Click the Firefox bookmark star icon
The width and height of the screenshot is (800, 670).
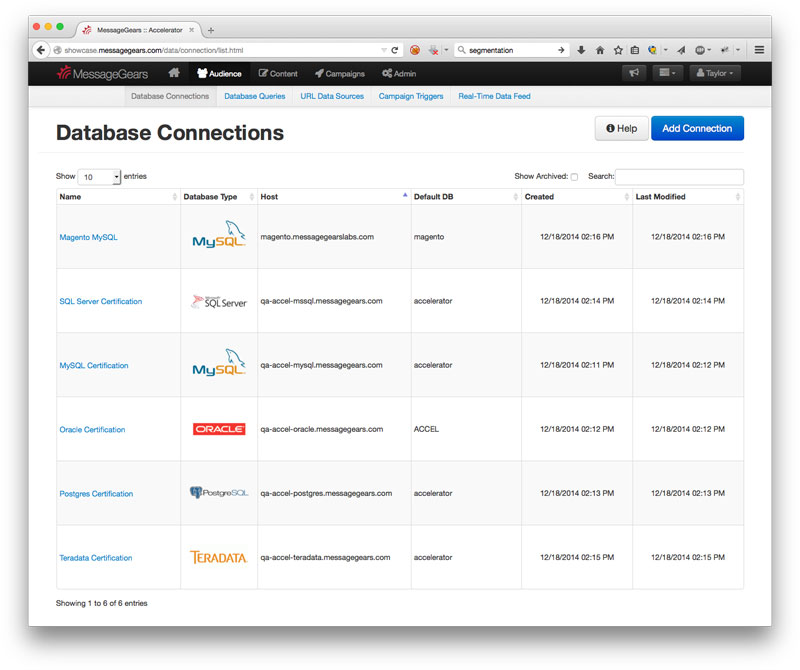[x=618, y=49]
